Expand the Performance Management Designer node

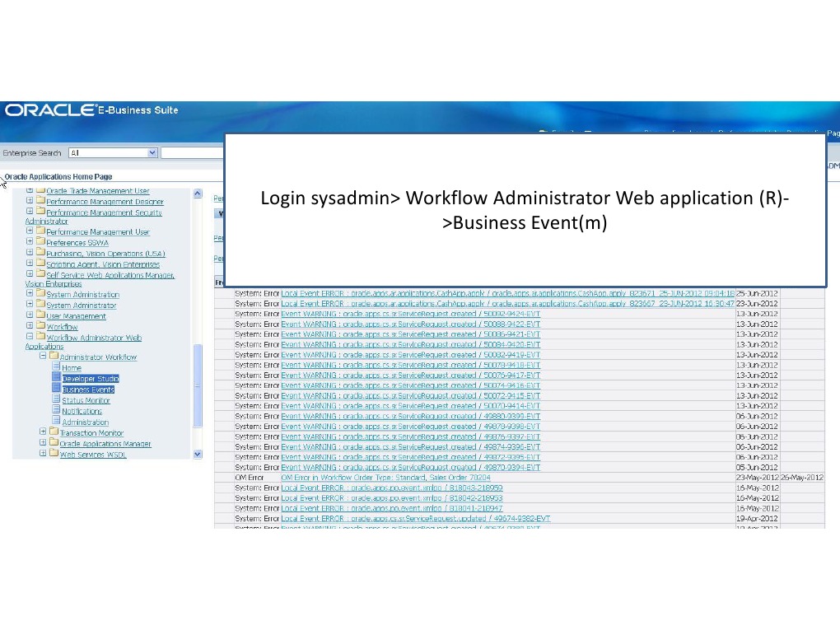pos(30,201)
